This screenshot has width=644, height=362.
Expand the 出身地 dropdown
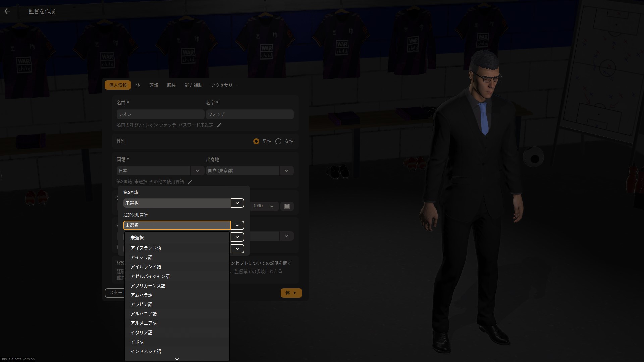point(286,171)
